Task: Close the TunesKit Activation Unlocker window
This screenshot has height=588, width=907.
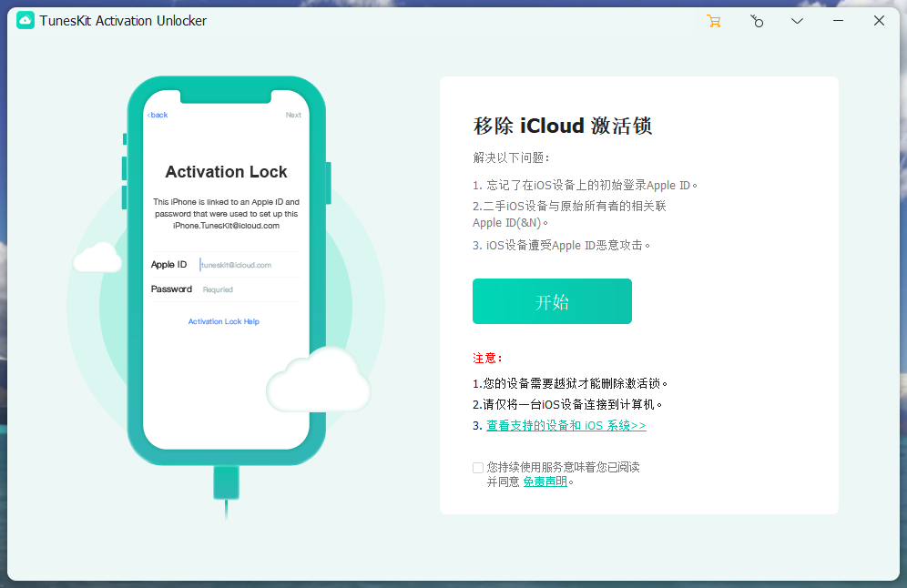Action: (x=879, y=21)
